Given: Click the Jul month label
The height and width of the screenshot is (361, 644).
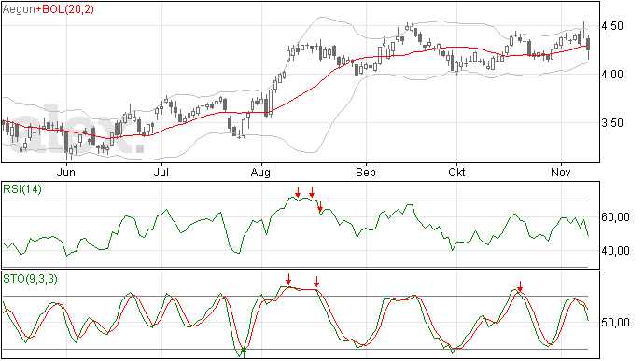Looking at the screenshot, I should 161,172.
